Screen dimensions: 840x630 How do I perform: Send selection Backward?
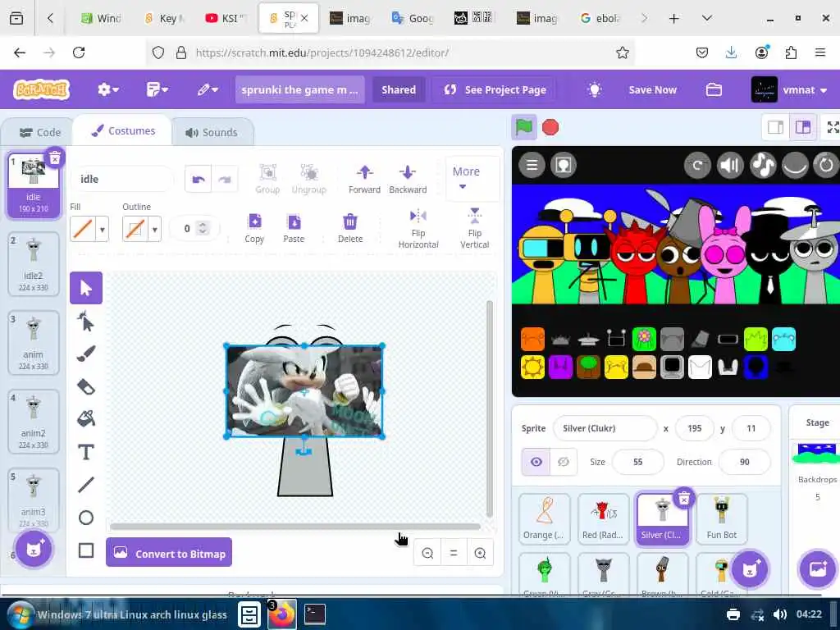point(408,180)
